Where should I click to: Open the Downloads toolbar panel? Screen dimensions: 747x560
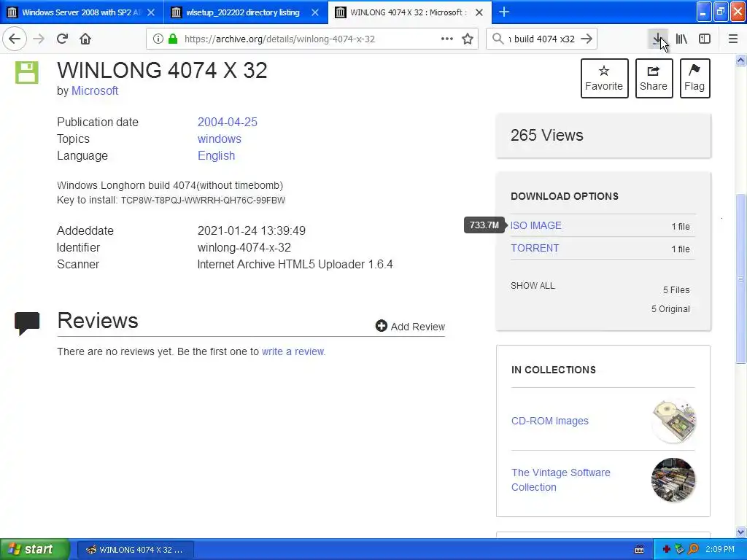coord(658,39)
